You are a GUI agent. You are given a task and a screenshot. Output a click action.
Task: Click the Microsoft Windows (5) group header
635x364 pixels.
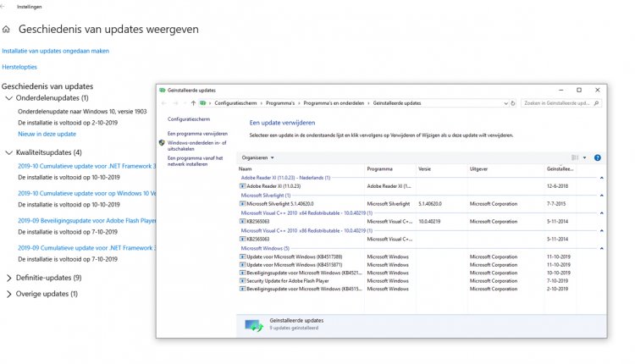(x=265, y=249)
